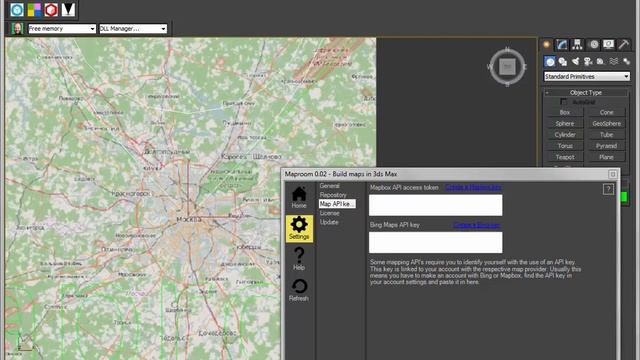Select the Systems category icon
Viewport: 640px width, 360px height.
[x=627, y=61]
